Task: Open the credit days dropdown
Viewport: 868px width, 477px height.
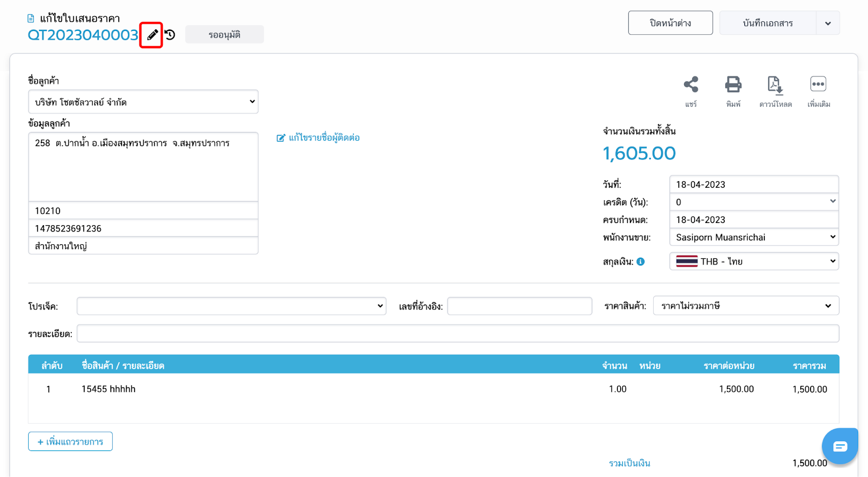Action: pyautogui.click(x=754, y=202)
